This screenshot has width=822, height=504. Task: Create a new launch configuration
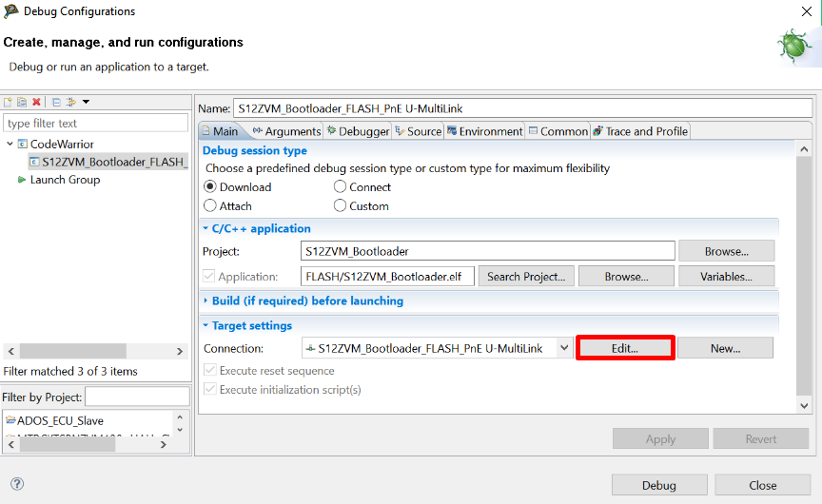pyautogui.click(x=8, y=102)
